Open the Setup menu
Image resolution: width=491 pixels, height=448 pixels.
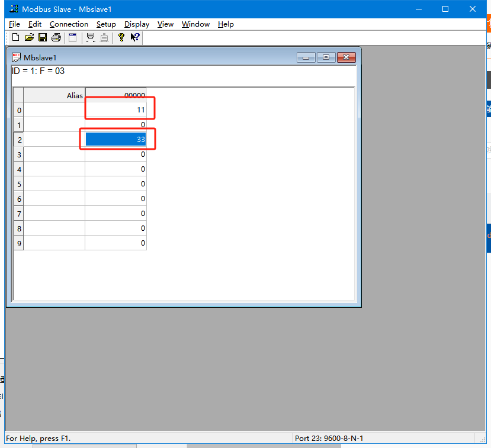click(106, 24)
